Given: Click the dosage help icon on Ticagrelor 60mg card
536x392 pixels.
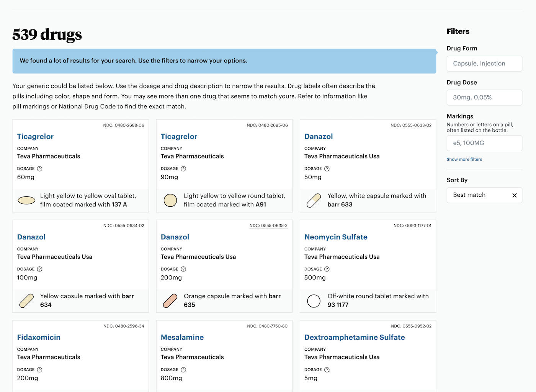Looking at the screenshot, I should (40, 168).
